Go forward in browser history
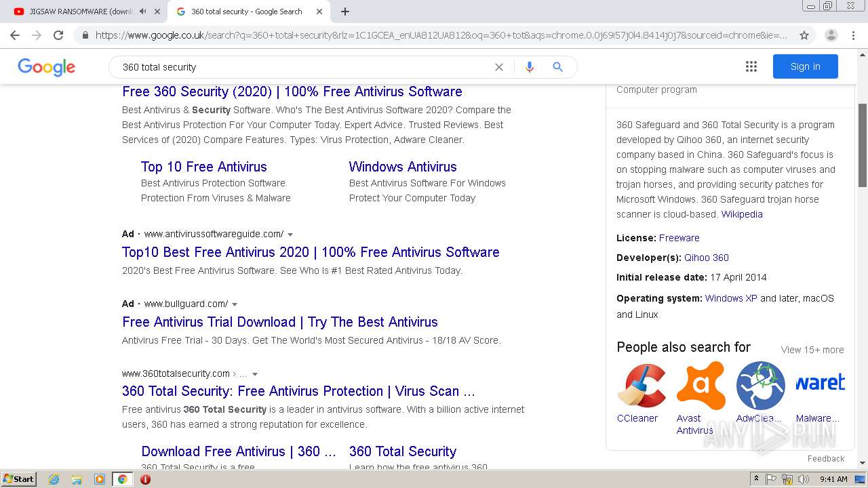The width and height of the screenshot is (868, 488). pos(37,35)
